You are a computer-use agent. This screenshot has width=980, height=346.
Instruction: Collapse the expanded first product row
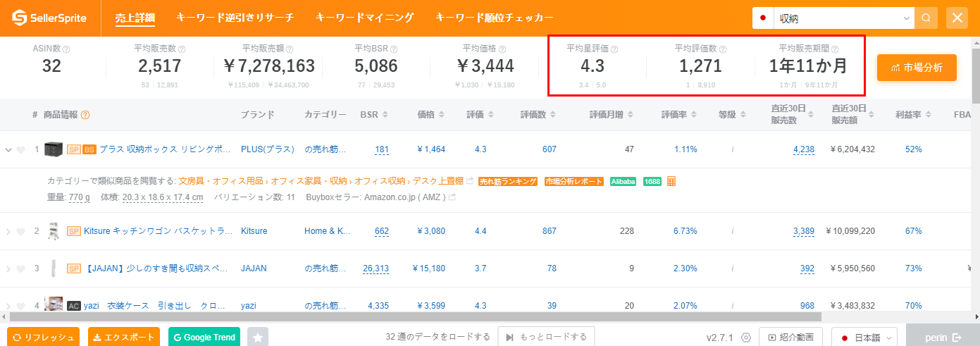click(x=8, y=149)
